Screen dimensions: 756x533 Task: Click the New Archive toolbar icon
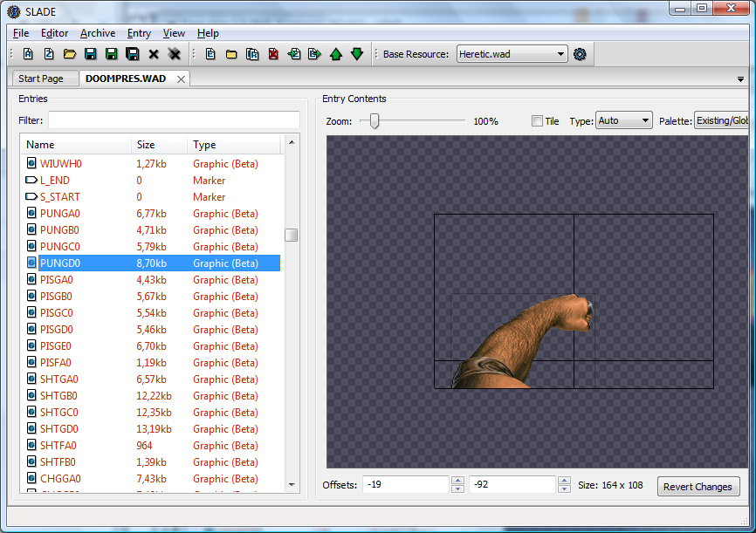tap(28, 54)
